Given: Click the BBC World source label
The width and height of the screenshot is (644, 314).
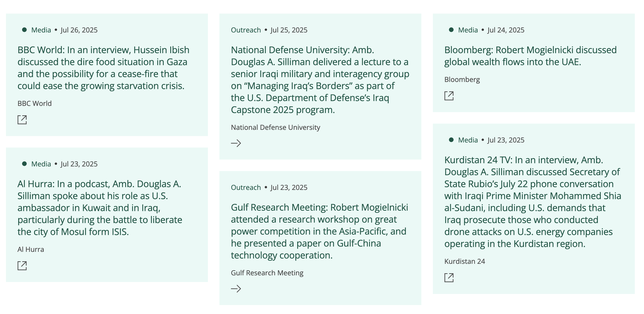Looking at the screenshot, I should [x=34, y=103].
